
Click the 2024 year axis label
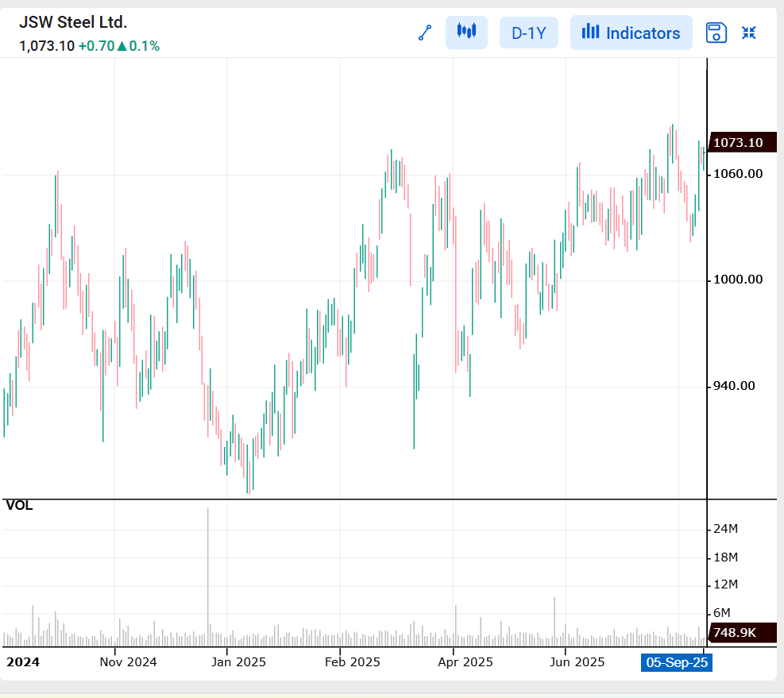coord(23,662)
